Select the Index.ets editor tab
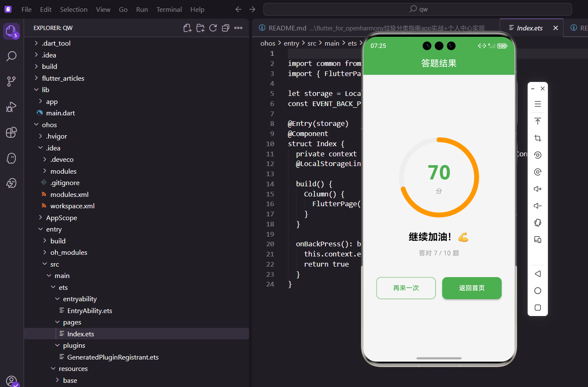The image size is (588, 387). click(x=530, y=28)
